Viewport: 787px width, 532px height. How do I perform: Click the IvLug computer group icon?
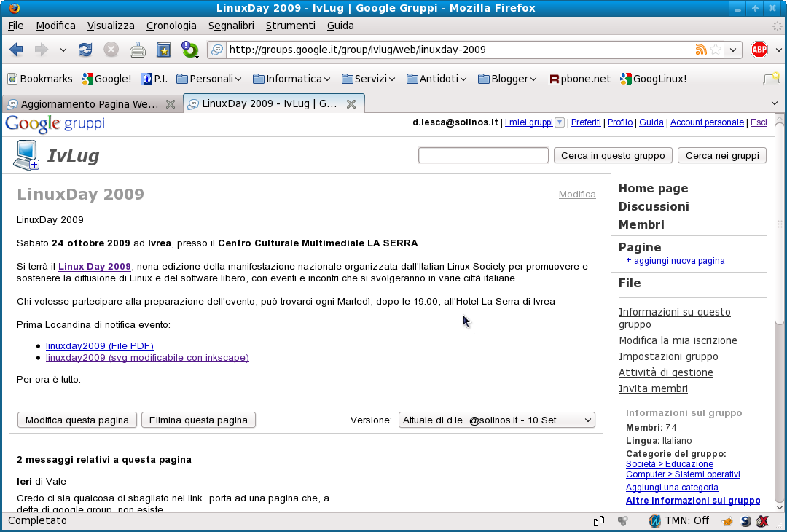point(26,155)
